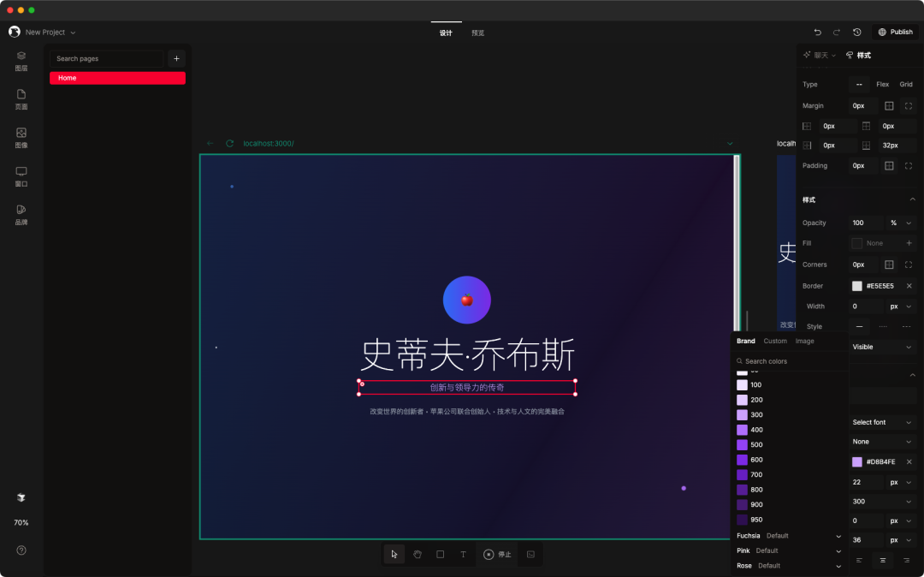Click the undo arrow icon
The height and width of the screenshot is (577, 924).
[817, 32]
